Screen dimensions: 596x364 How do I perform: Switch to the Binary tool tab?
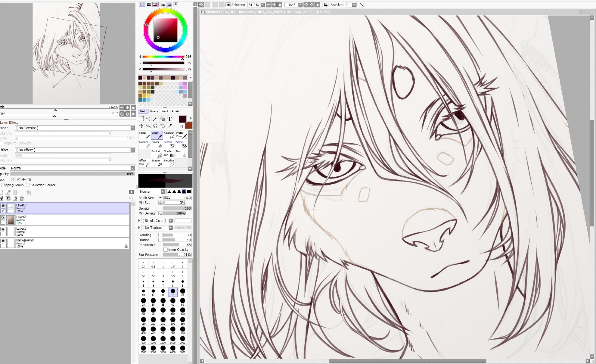coord(154,111)
